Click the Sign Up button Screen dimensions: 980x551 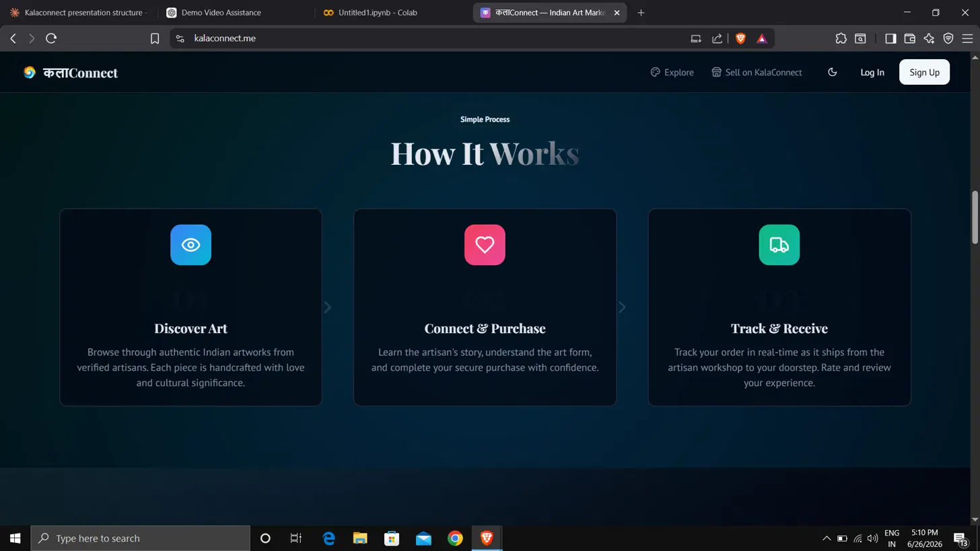click(x=924, y=73)
